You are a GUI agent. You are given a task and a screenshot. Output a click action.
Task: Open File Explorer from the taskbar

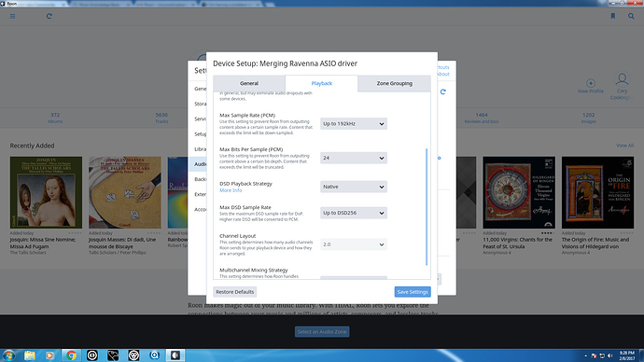30,355
